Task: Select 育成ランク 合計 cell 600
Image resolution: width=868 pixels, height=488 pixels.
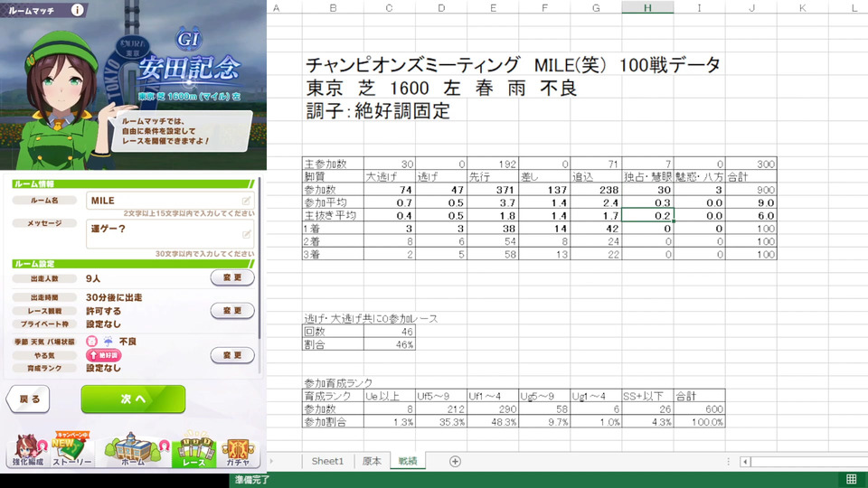Action: click(x=700, y=408)
